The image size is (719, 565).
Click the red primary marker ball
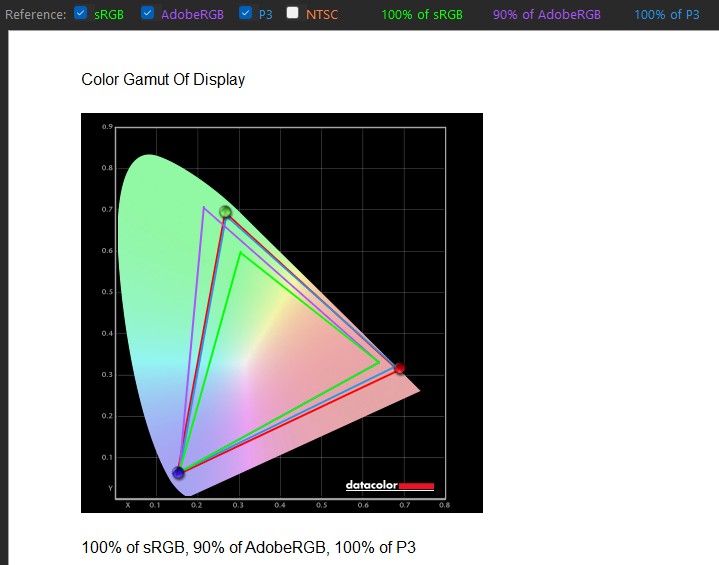tap(399, 368)
